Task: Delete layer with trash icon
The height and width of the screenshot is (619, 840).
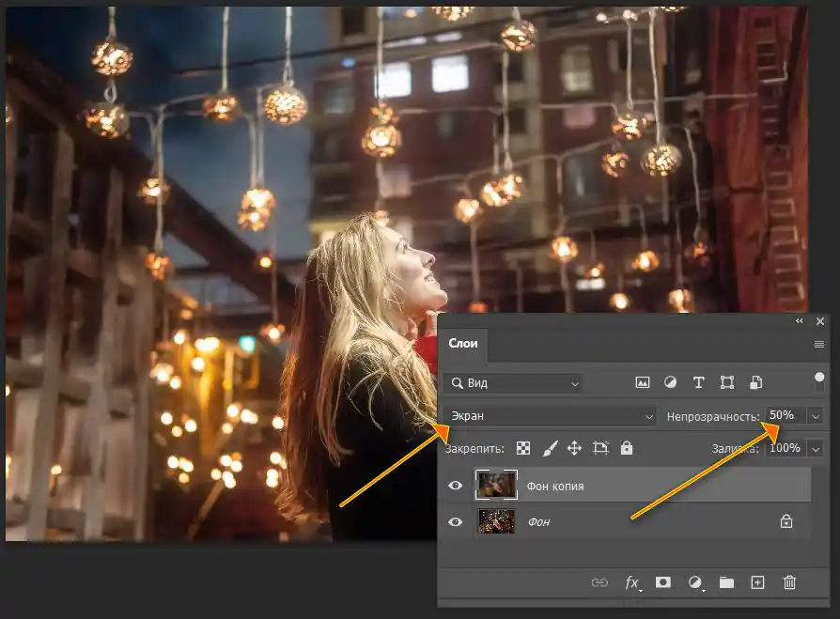Action: click(789, 582)
